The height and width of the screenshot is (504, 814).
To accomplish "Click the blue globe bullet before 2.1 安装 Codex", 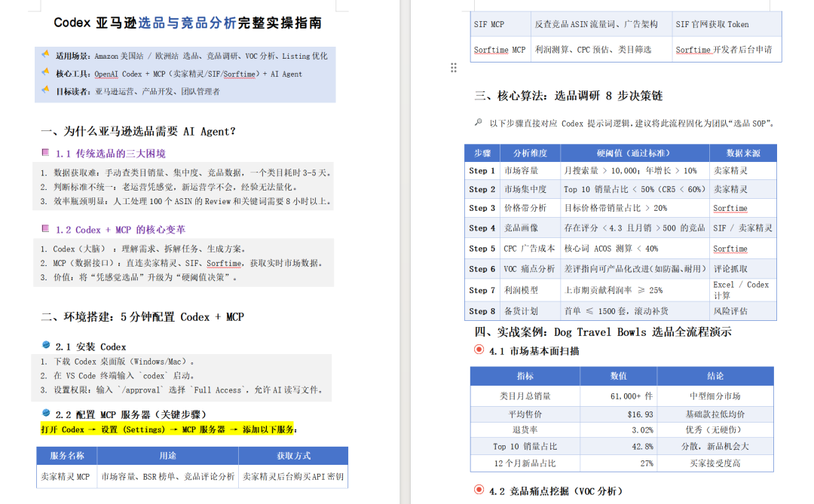I will tap(46, 345).
